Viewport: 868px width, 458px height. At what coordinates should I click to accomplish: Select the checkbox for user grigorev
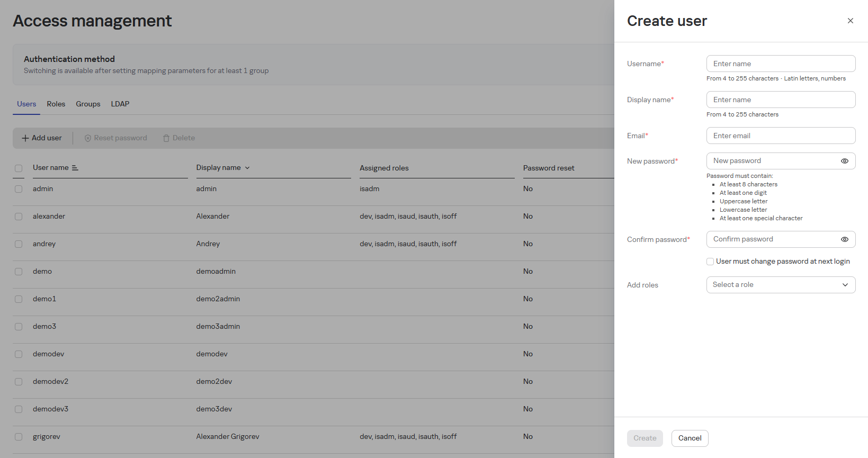point(19,437)
